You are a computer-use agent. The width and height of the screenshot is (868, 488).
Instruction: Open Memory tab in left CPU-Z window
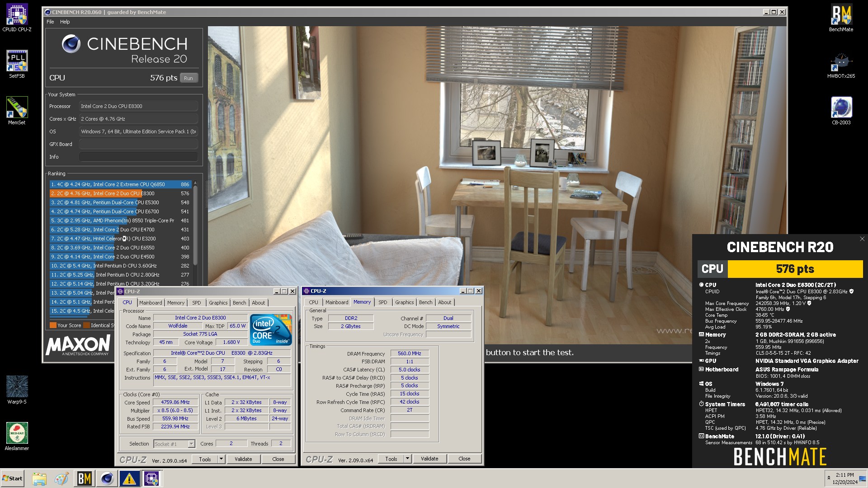(x=176, y=303)
